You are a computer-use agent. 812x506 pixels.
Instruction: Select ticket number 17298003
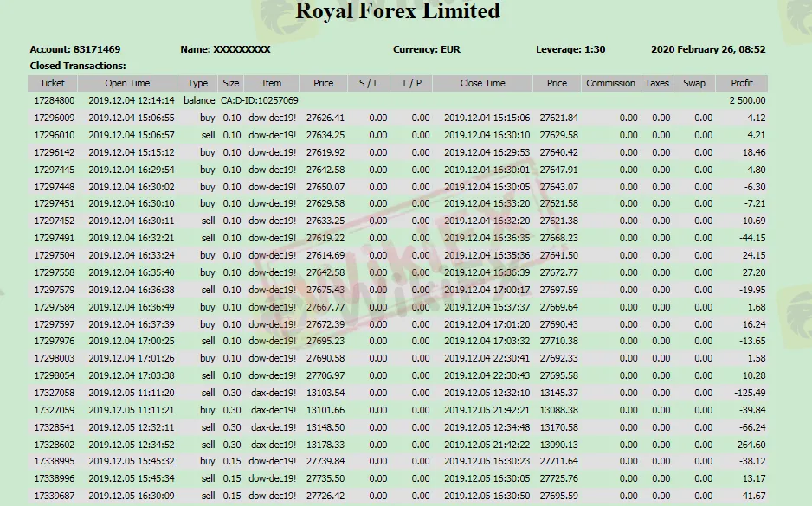[55, 358]
